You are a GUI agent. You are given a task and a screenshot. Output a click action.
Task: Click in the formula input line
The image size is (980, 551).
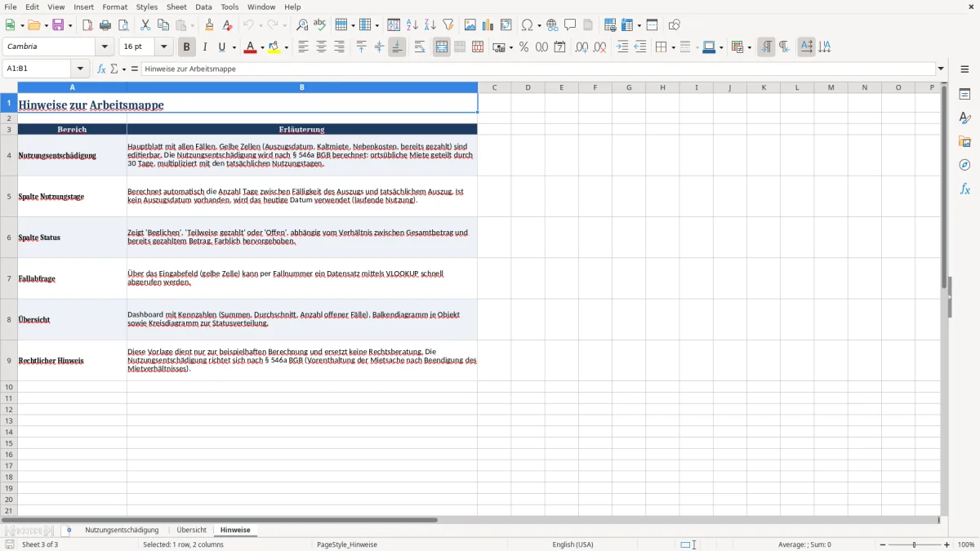(x=539, y=69)
